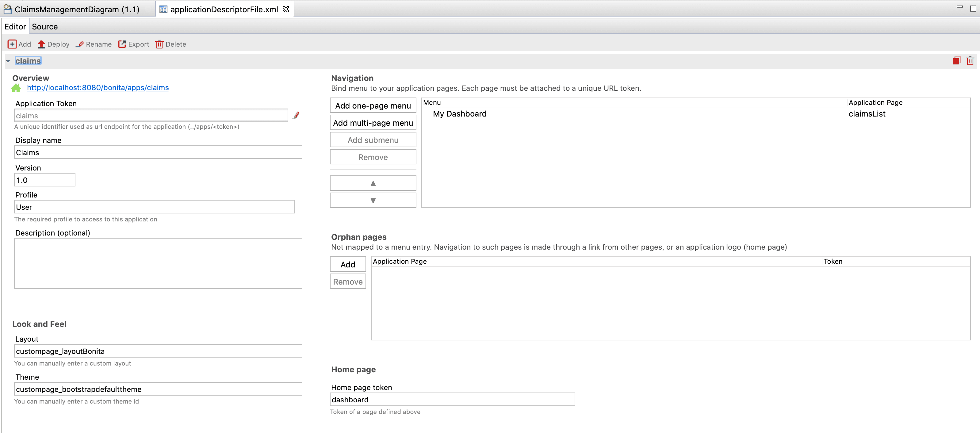Click the Delete trash icon in the toolbar
This screenshot has height=433, width=980.
click(x=159, y=44)
